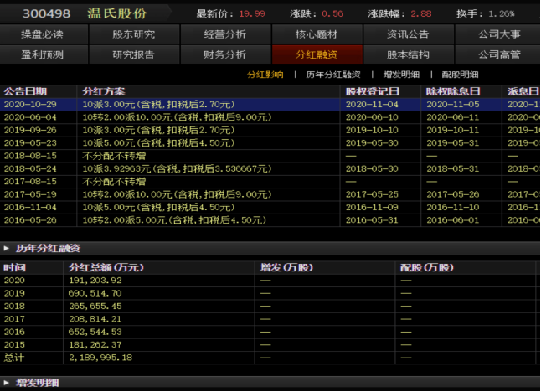
Task: Switch to the 盈利预测 tab
Action: pyautogui.click(x=43, y=54)
